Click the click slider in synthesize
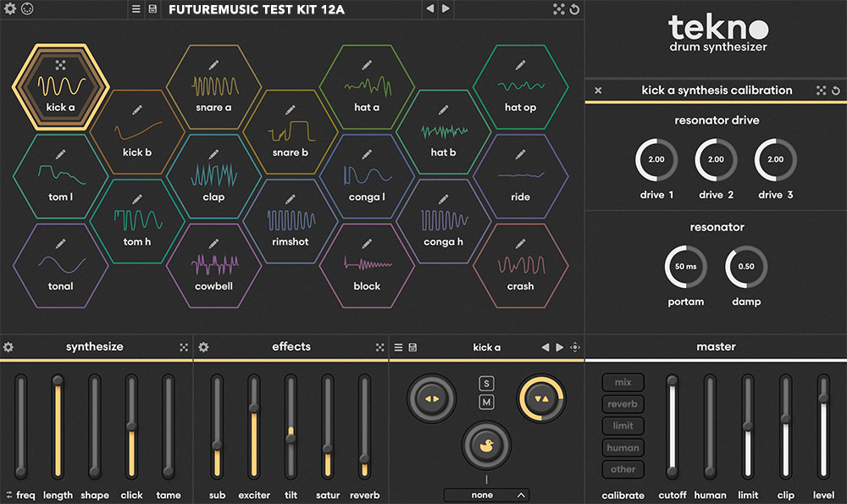The height and width of the screenshot is (504, 847). tap(131, 427)
